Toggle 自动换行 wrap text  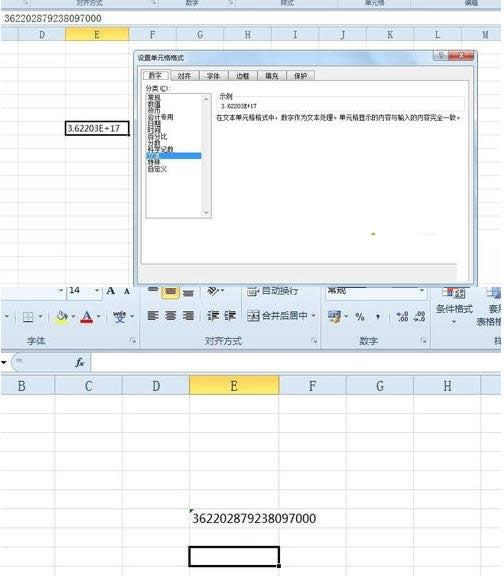click(x=272, y=291)
